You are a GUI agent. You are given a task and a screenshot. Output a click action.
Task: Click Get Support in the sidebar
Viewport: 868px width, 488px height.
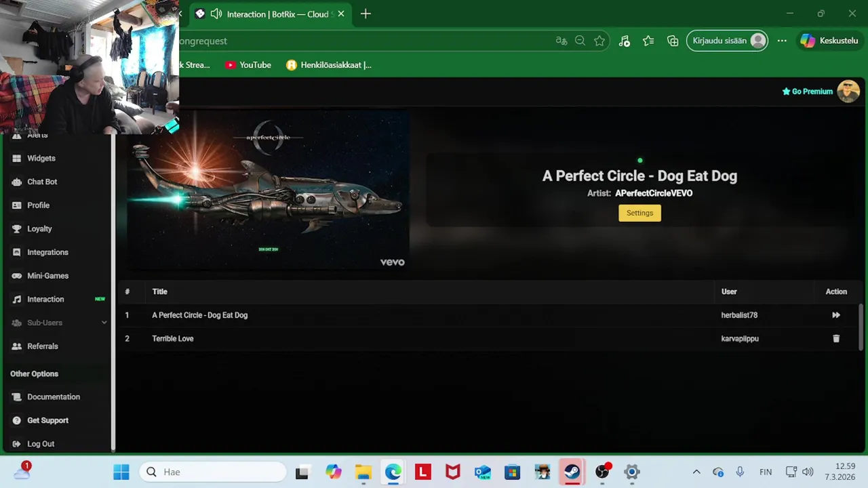pos(47,420)
